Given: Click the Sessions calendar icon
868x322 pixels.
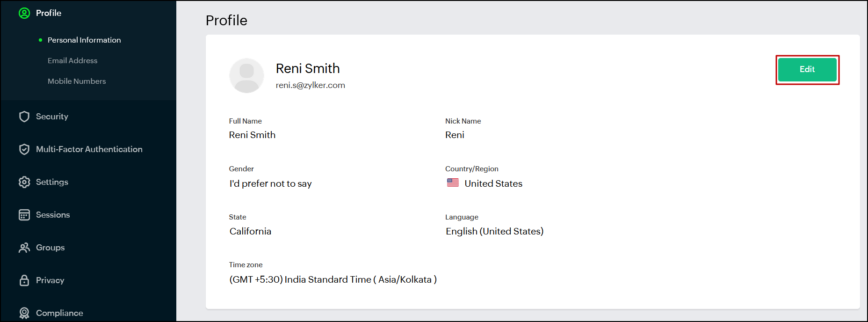Looking at the screenshot, I should pos(24,215).
